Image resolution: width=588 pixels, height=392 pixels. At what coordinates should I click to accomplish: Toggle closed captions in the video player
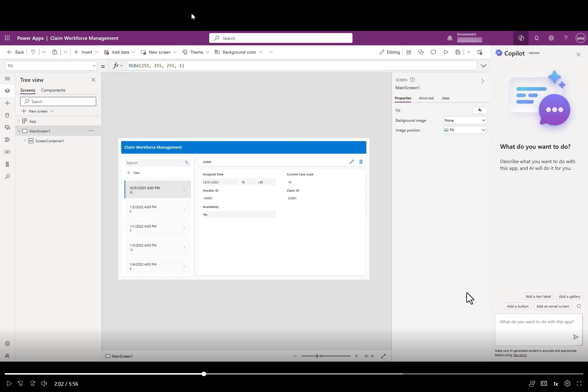pyautogui.click(x=544, y=383)
